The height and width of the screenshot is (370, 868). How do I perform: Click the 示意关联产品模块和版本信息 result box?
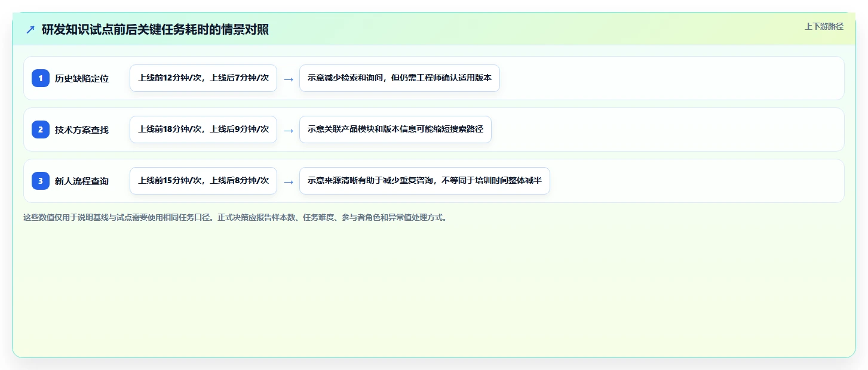click(395, 129)
